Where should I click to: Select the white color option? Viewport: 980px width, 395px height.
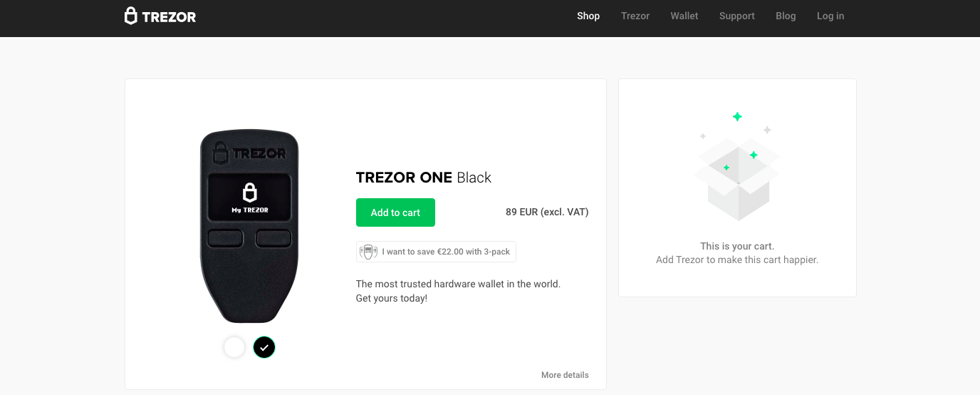tap(234, 347)
